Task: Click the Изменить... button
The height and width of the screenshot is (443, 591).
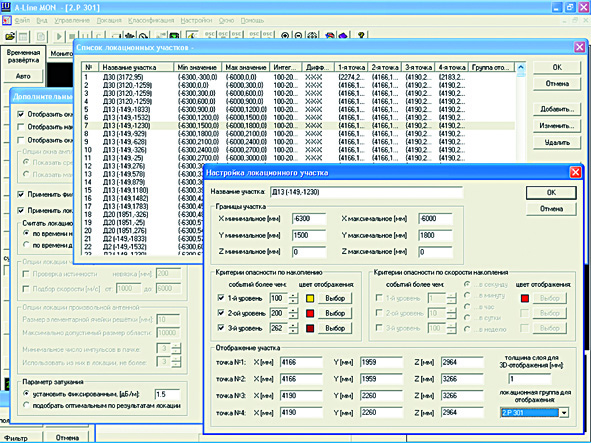Action: point(557,126)
